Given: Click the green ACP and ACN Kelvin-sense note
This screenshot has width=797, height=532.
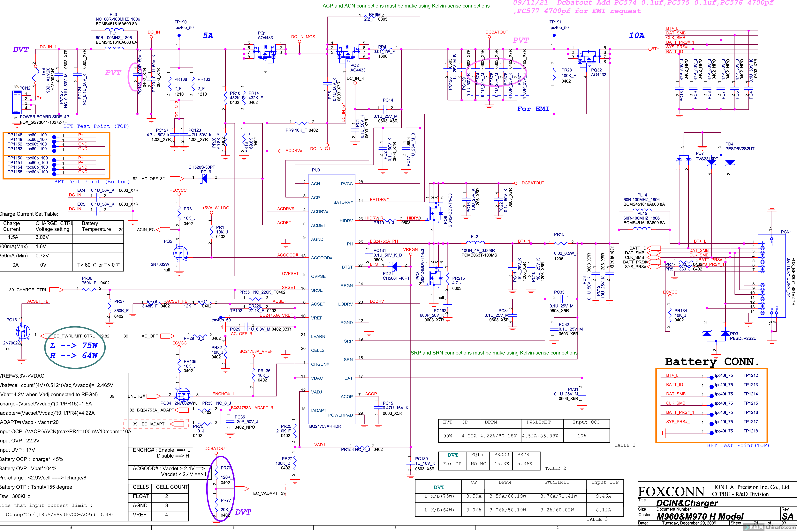Looking at the screenshot, I should [x=406, y=6].
